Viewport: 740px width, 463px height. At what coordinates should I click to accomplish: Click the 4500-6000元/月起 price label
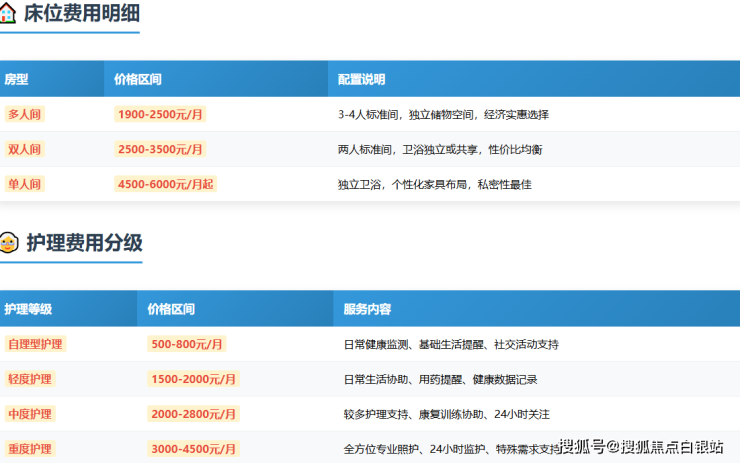[x=166, y=184]
